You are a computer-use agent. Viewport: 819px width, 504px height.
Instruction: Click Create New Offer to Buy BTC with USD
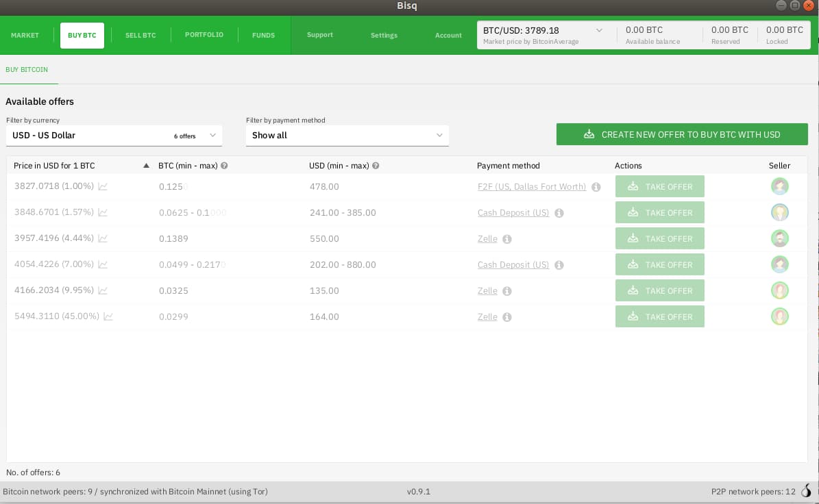point(682,134)
